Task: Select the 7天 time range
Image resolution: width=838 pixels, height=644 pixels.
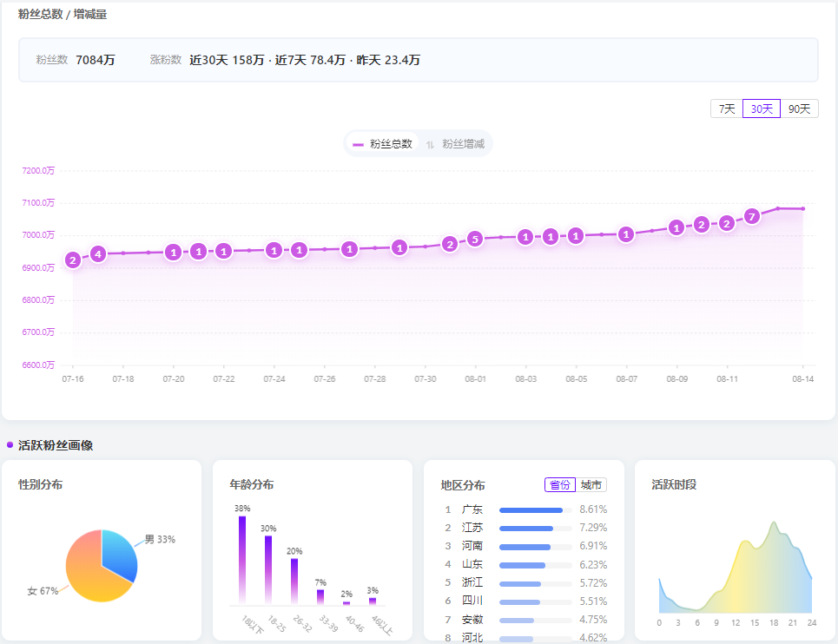Action: 727,109
